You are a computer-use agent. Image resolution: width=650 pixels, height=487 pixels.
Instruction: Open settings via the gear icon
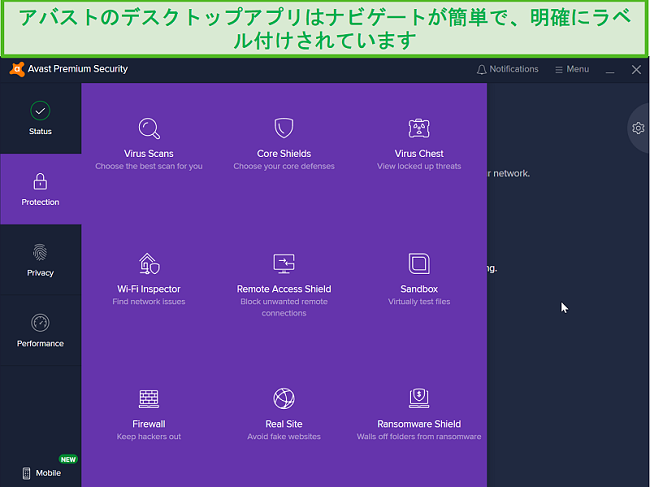click(x=638, y=128)
